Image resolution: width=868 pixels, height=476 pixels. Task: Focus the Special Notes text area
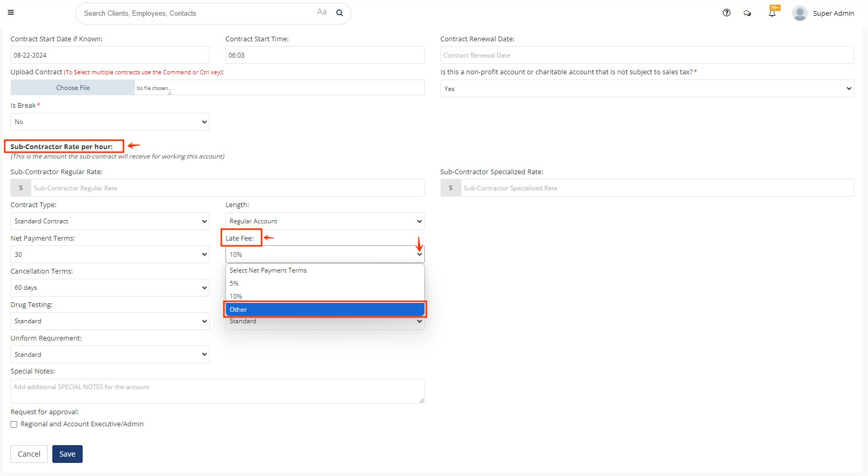[217, 391]
